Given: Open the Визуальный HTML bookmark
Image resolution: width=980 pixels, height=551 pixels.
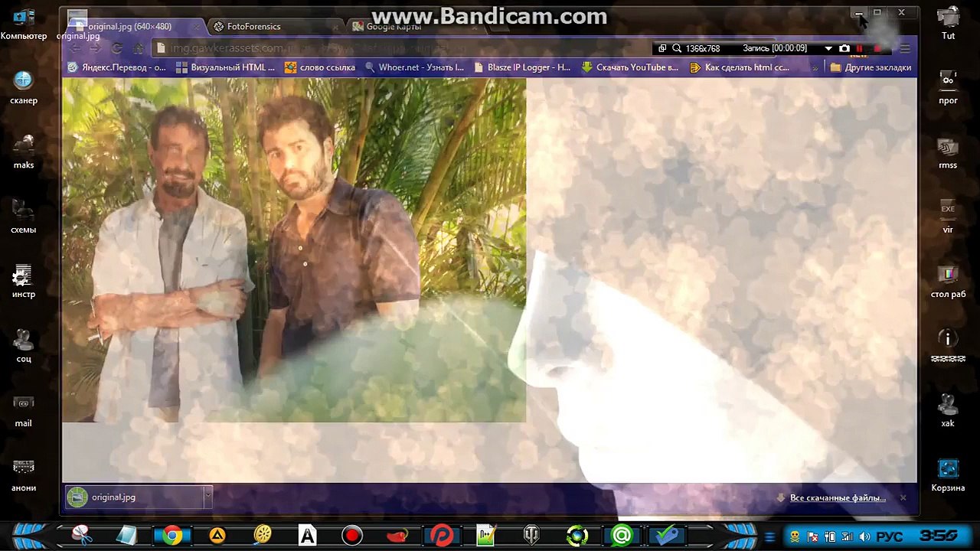Looking at the screenshot, I should (226, 67).
